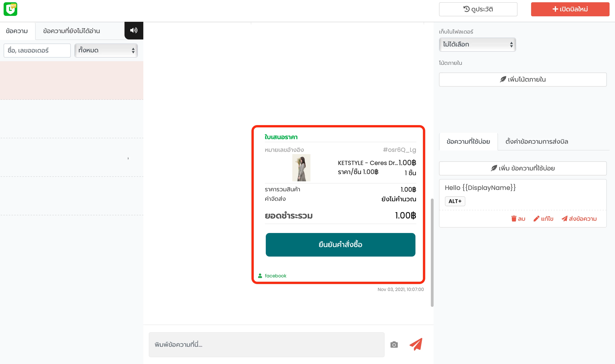Open the ทั้งหมด filter dropdown
Viewport: 615px width, 364px height.
106,51
